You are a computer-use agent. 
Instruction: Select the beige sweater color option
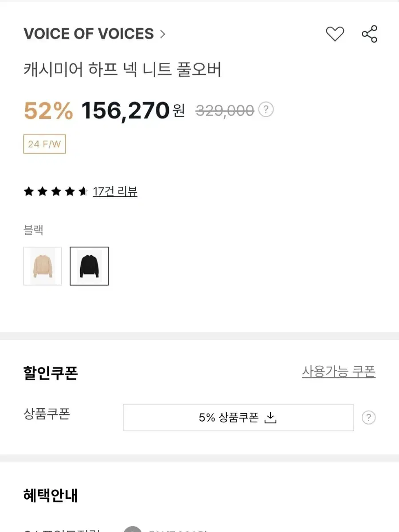coord(43,266)
